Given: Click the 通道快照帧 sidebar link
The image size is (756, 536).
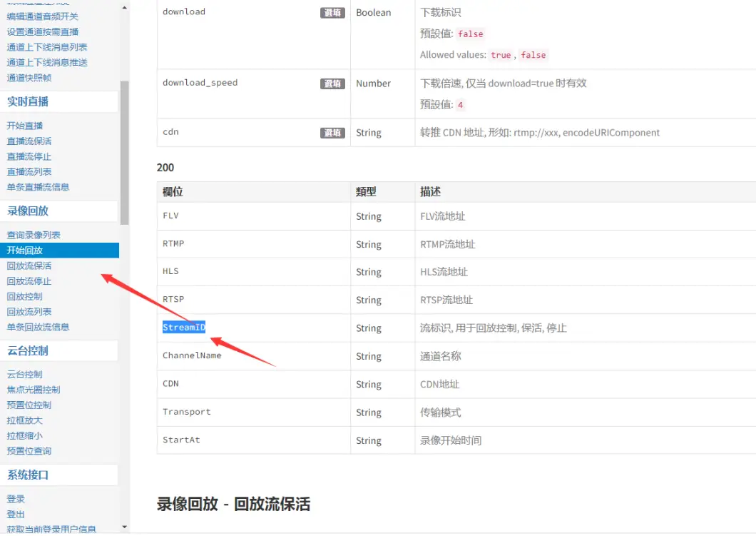Looking at the screenshot, I should click(x=29, y=78).
